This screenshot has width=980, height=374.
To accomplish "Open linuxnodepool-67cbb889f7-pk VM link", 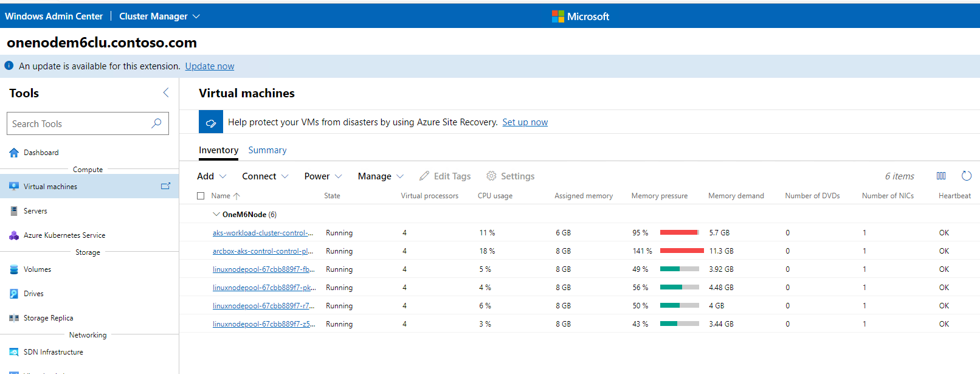I will click(x=264, y=288).
